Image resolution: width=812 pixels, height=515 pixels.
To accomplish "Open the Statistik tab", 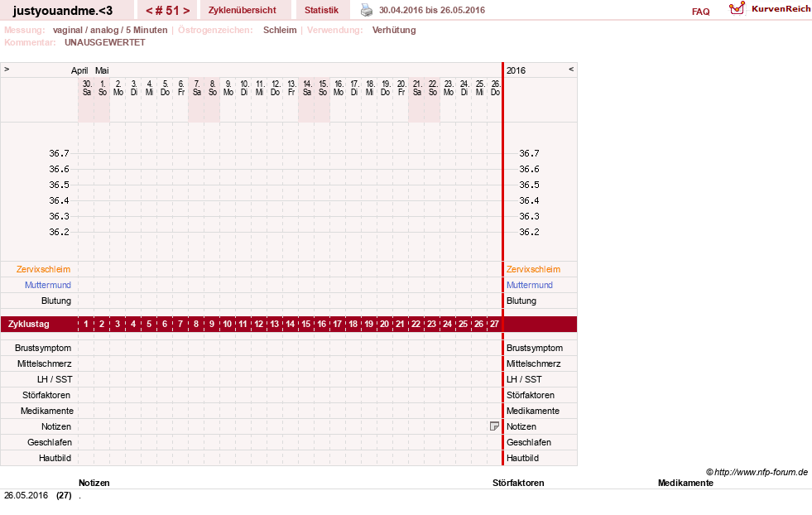I will coord(322,10).
